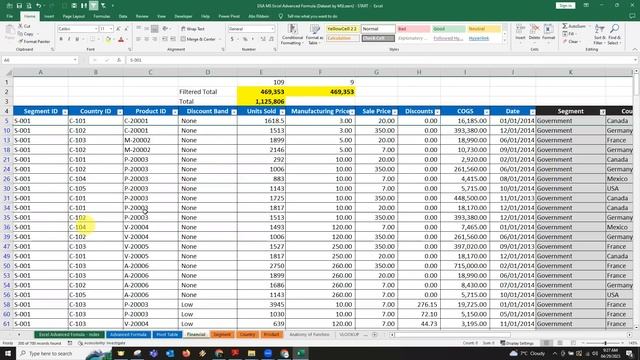Open the Pivot Table sheet tab
This screenshot has width=640, height=360.
tap(167, 334)
